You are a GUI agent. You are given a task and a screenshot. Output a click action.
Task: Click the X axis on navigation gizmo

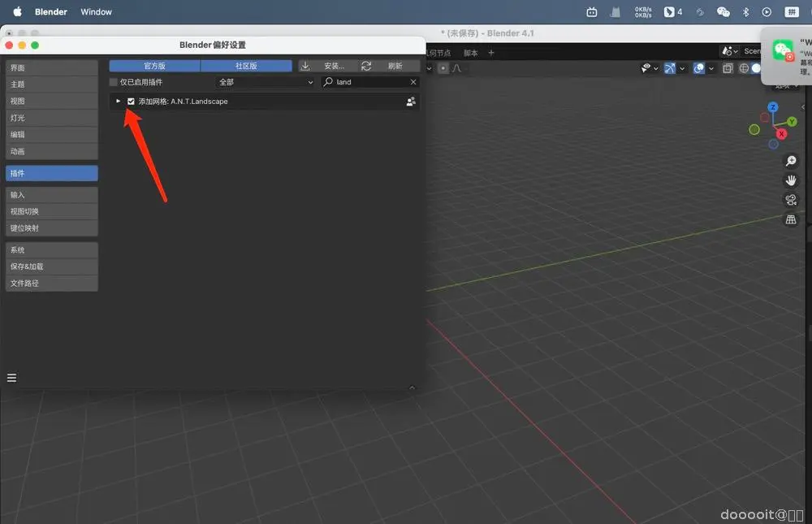[x=781, y=134]
